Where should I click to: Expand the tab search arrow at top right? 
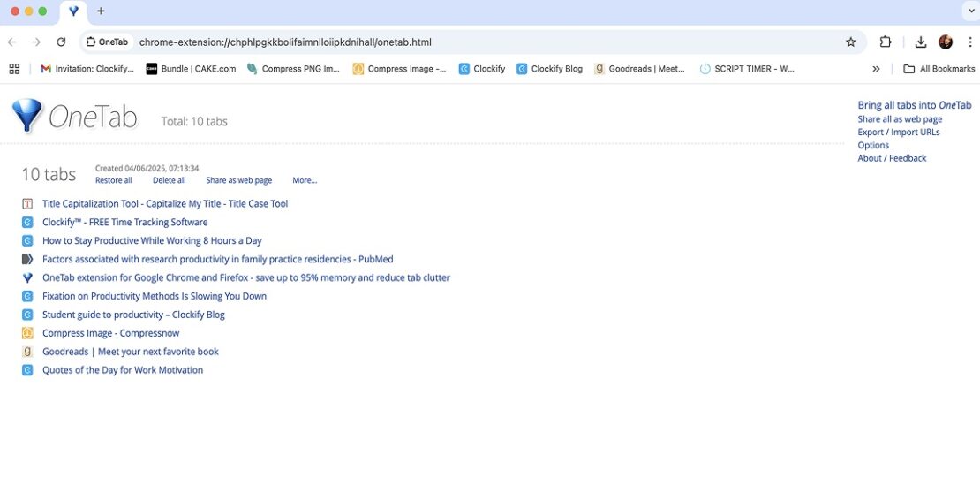pos(970,11)
